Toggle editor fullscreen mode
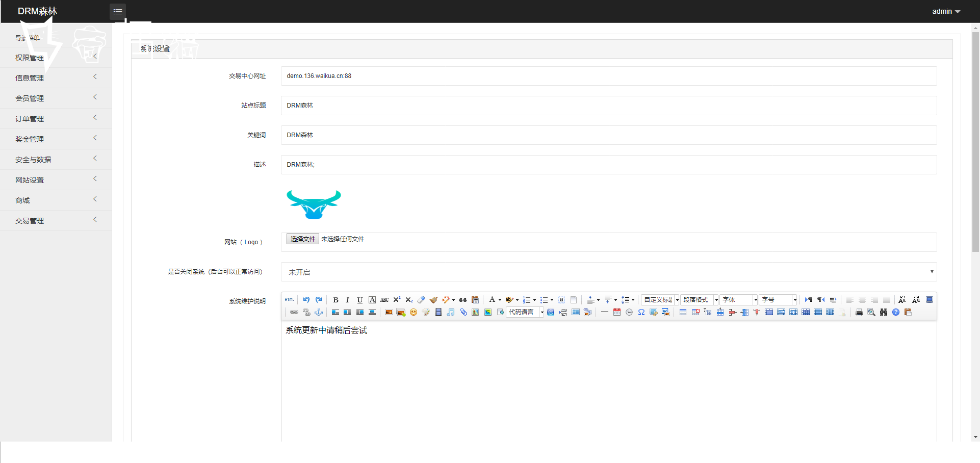Viewport: 980px width, 463px height. (x=930, y=300)
